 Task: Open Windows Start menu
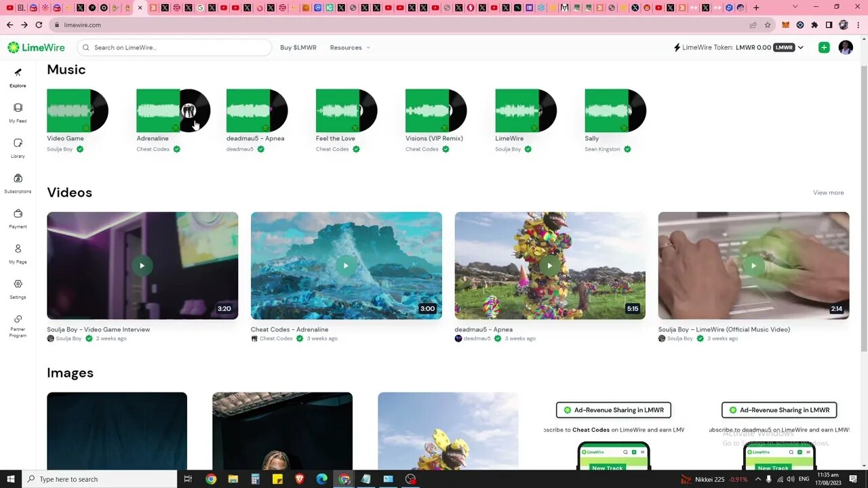click(10, 479)
